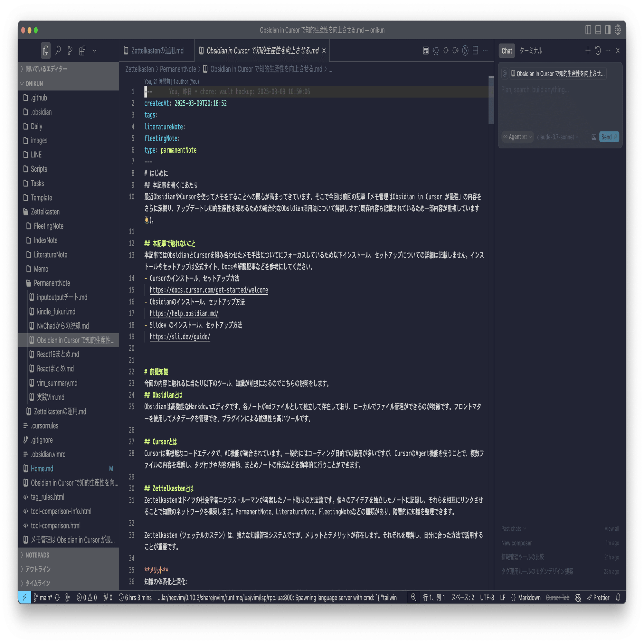
Task: Show chat history clock icon
Action: pyautogui.click(x=598, y=51)
